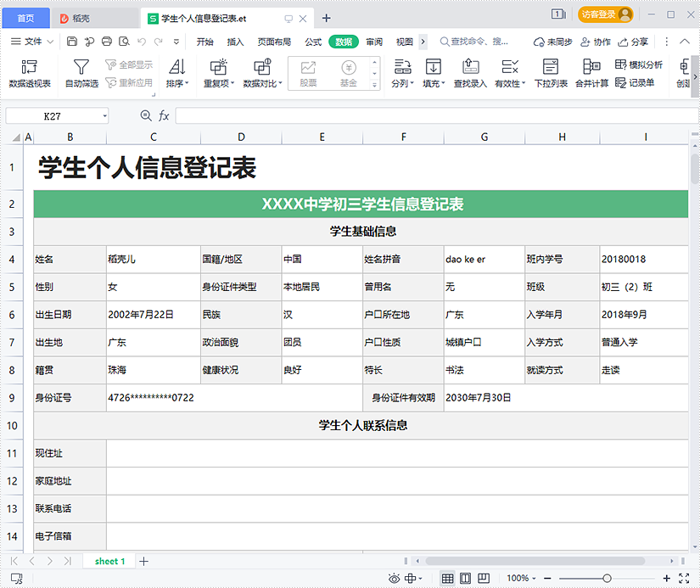Click the fx insert function icon
The image size is (700, 588).
(164, 116)
